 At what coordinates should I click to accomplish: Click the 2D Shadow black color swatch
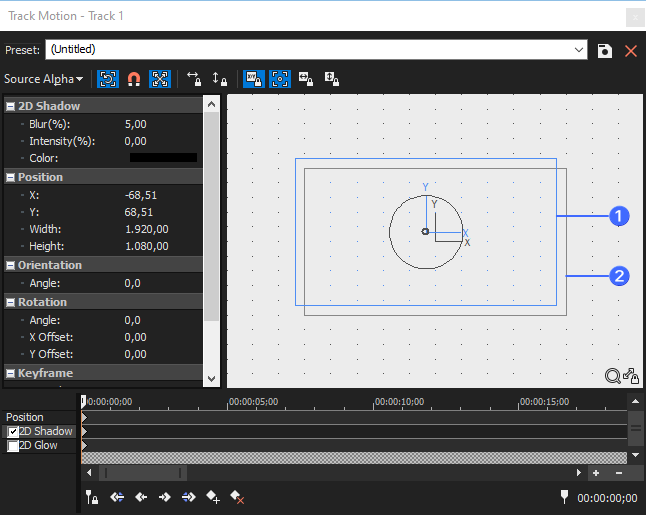pos(163,158)
